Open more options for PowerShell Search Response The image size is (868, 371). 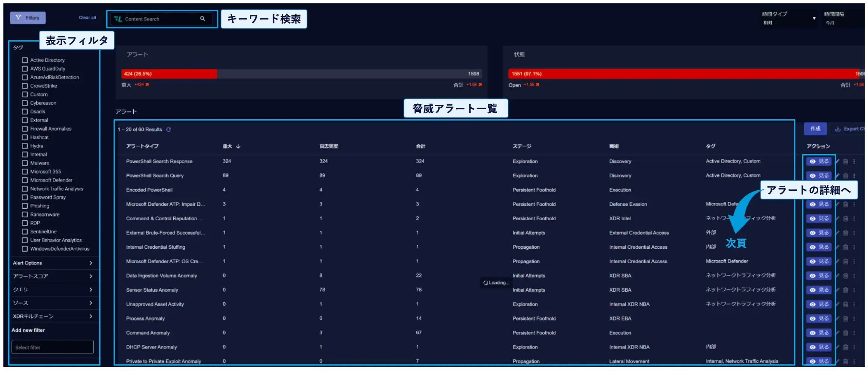pos(854,162)
